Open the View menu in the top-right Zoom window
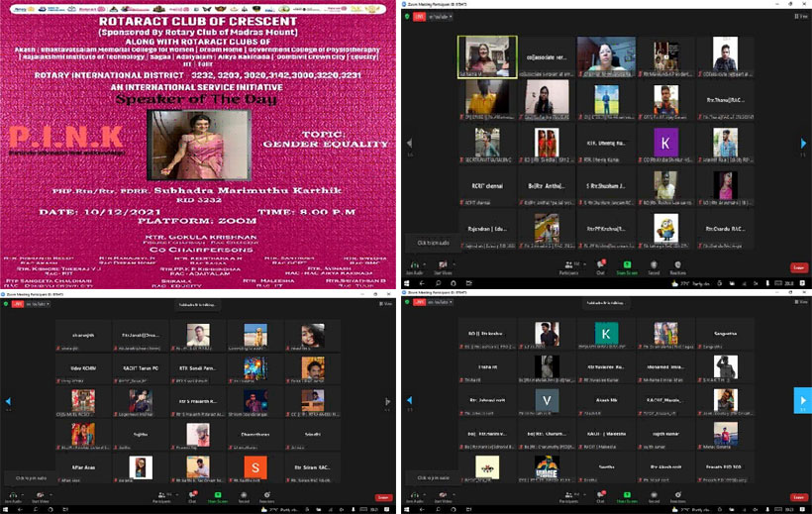 [x=801, y=17]
